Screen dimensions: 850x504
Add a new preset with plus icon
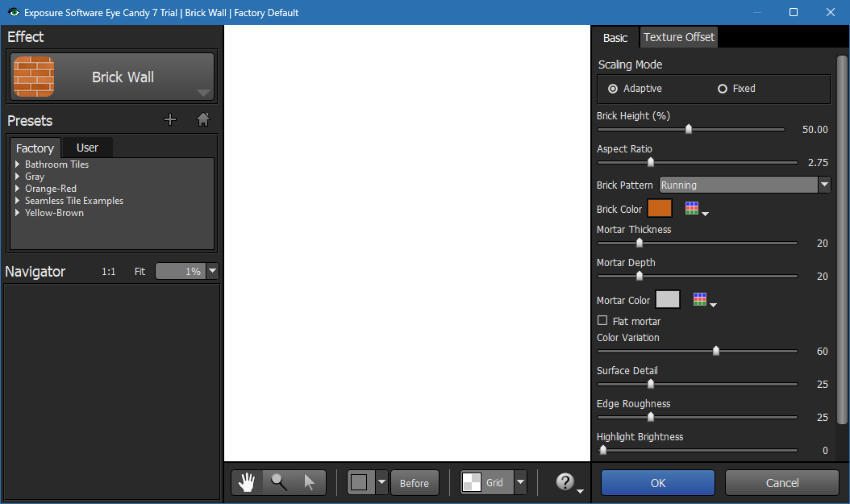pyautogui.click(x=169, y=120)
